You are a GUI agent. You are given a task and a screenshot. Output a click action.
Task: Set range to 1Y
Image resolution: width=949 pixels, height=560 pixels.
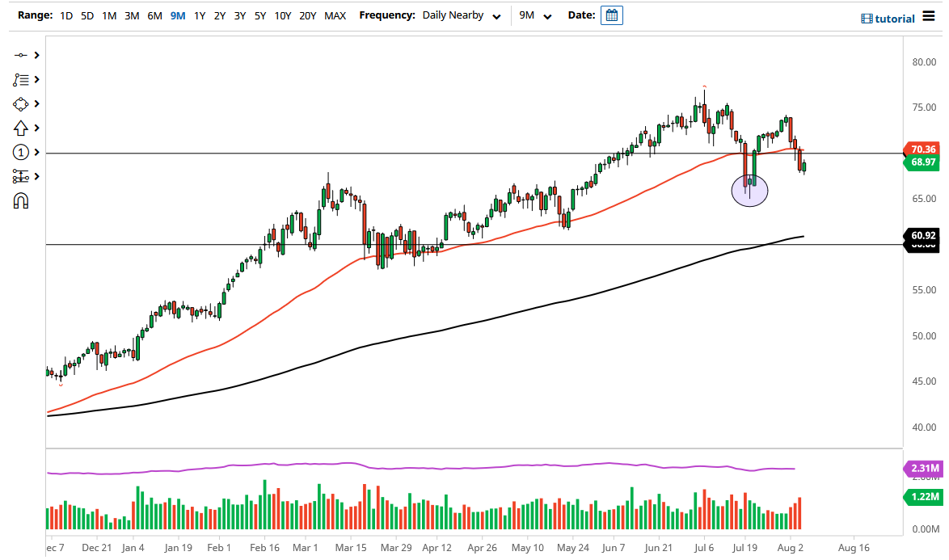(x=200, y=15)
